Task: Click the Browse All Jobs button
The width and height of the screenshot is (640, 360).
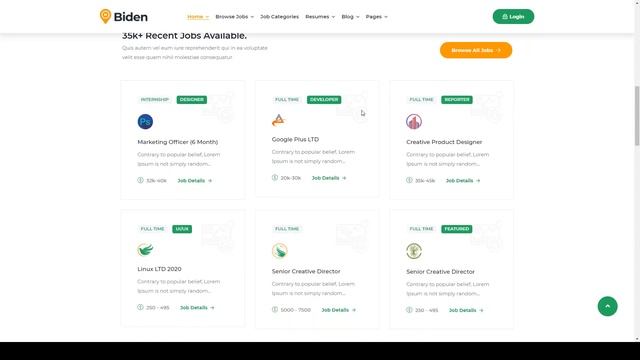Action: (476, 50)
